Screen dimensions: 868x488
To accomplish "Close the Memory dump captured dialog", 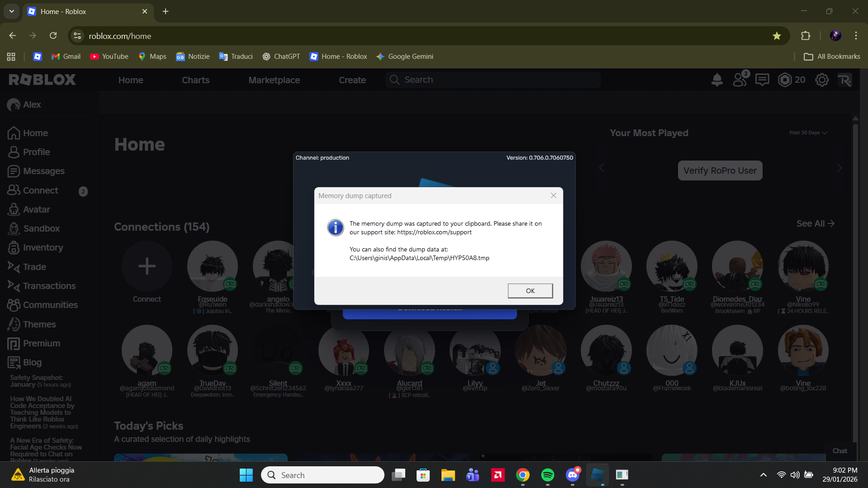I will [x=554, y=195].
